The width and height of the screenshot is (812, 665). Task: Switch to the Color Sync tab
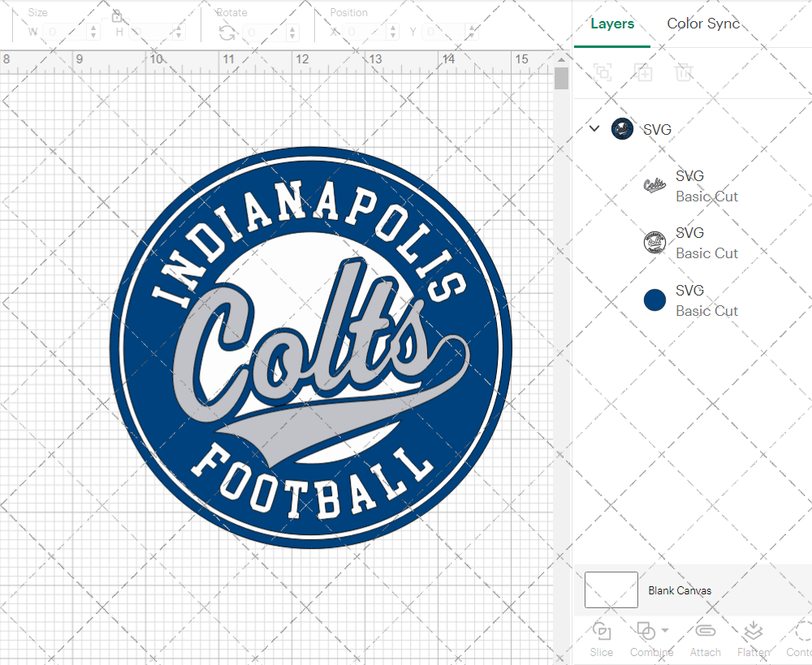703,24
